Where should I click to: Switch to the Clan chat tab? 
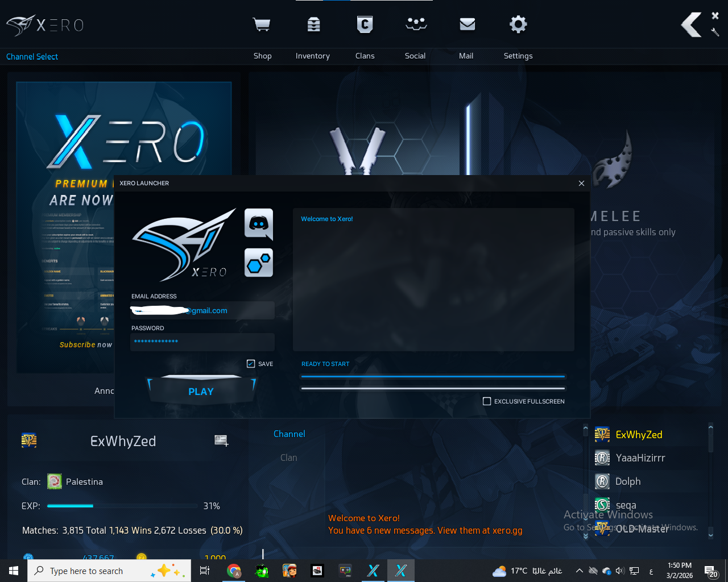click(x=288, y=458)
